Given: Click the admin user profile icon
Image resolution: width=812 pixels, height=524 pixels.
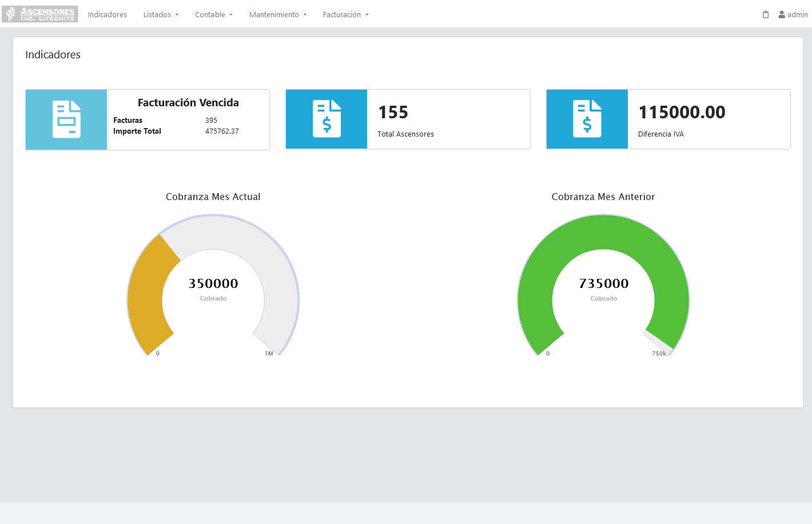Looking at the screenshot, I should 782,15.
